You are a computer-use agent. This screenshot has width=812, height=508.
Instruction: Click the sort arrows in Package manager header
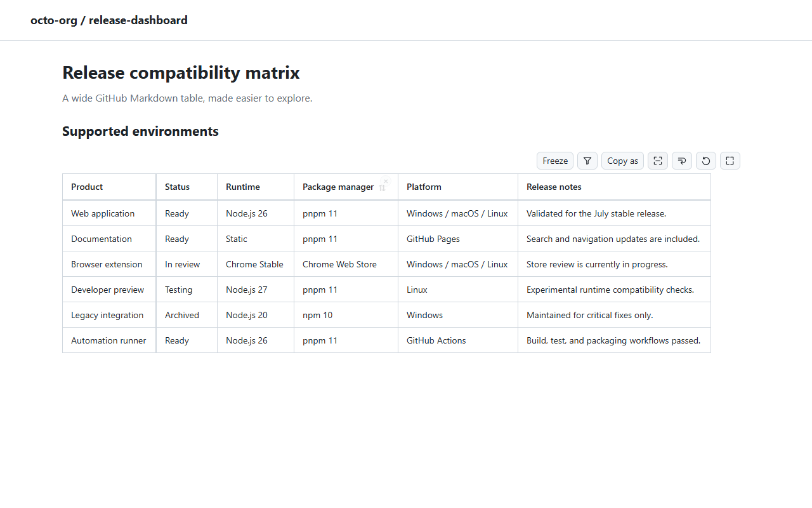[x=382, y=188]
